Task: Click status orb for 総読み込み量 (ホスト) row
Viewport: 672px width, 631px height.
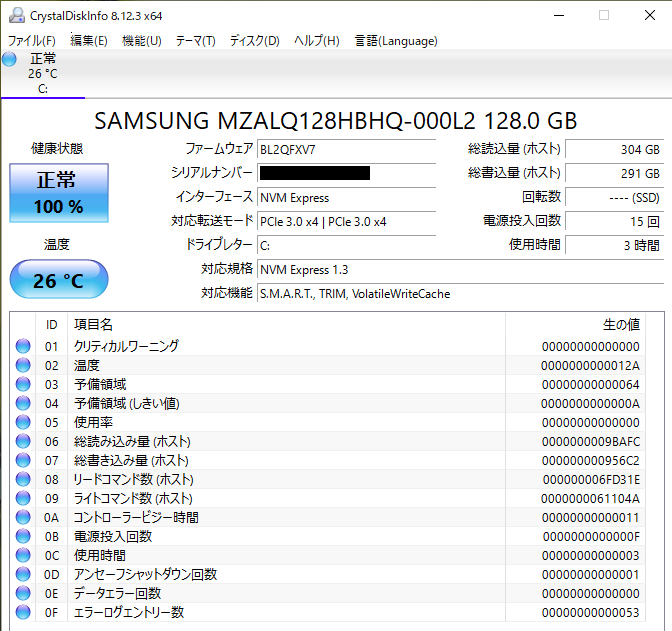Action: [x=23, y=441]
